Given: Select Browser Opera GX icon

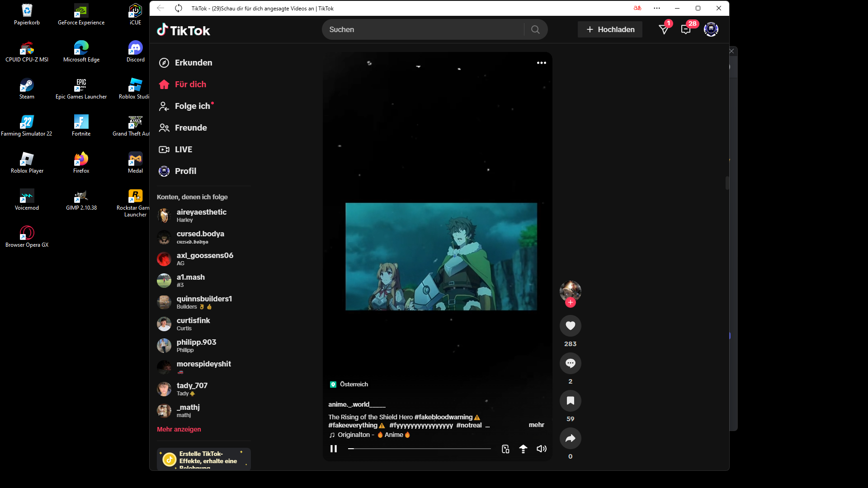Looking at the screenshot, I should [x=27, y=236].
